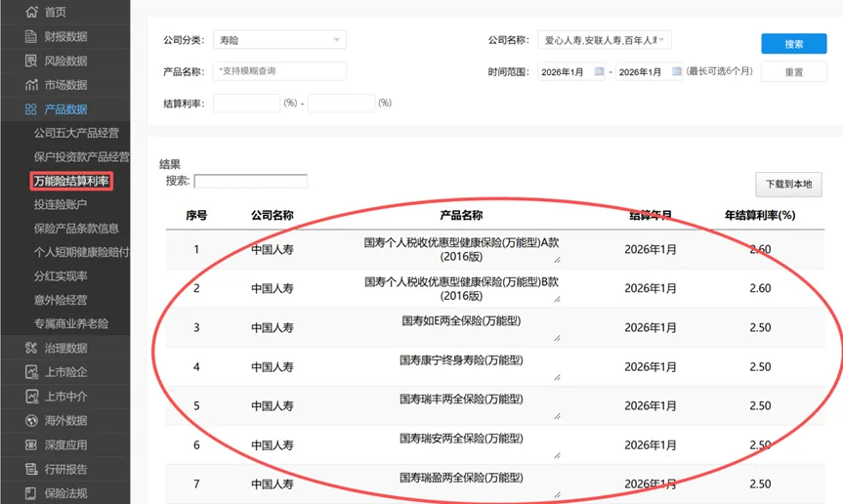The image size is (843, 504).
Task: Click the 海外数据 globe icon
Action: (31, 421)
